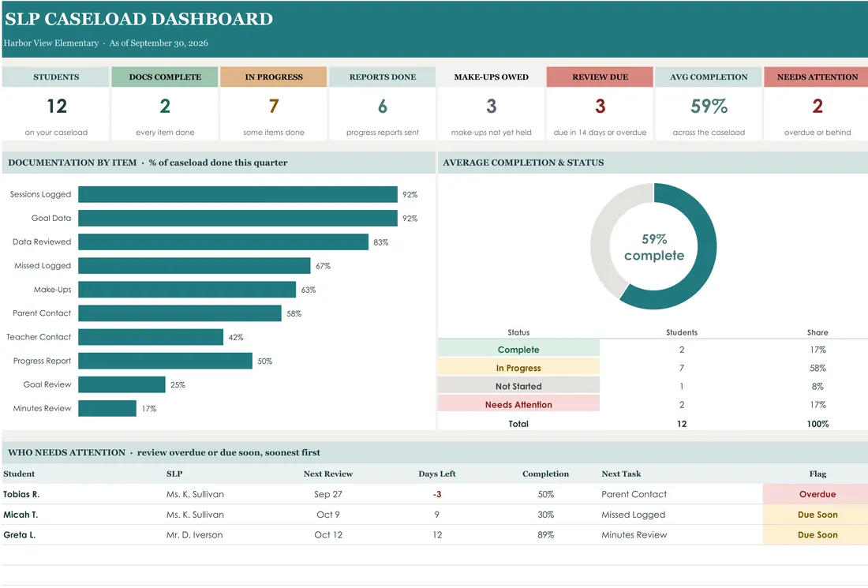Click the Goal Data bar
This screenshot has height=588, width=868.
238,218
